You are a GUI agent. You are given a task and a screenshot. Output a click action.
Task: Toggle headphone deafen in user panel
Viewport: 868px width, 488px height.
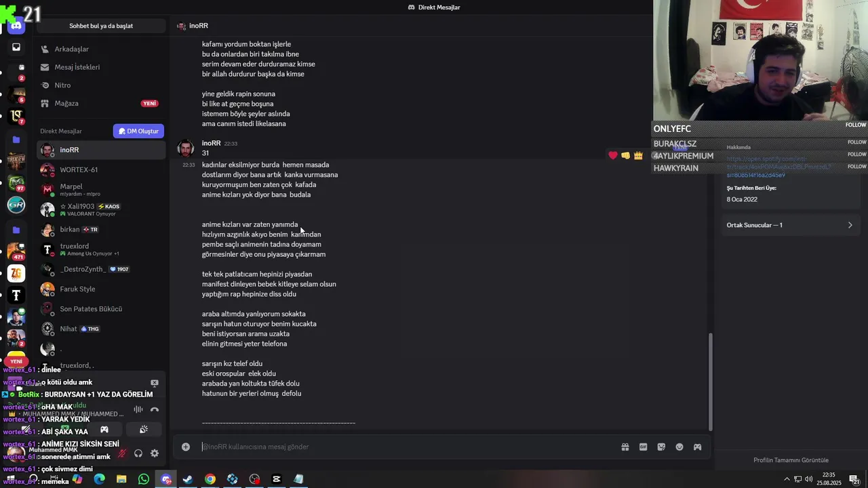[x=138, y=453]
